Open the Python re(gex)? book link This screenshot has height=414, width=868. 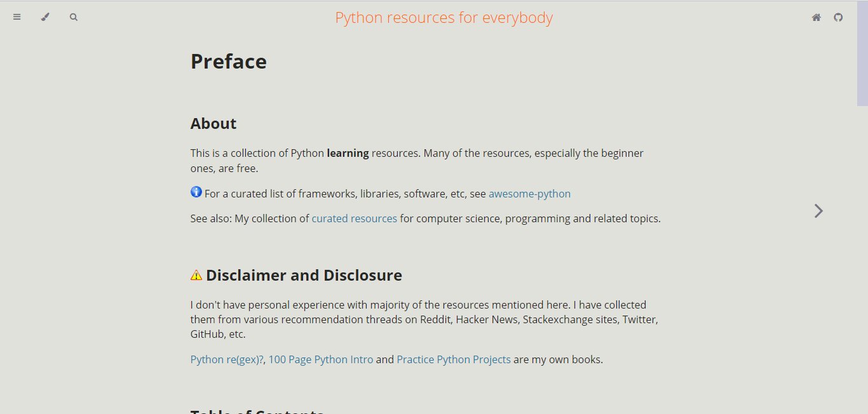click(x=227, y=359)
